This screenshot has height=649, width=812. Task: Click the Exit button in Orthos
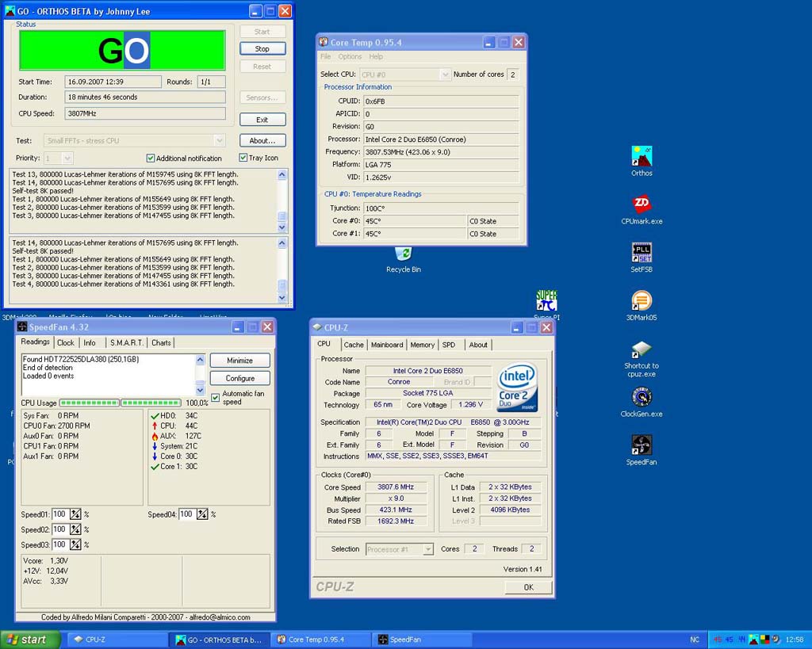click(x=262, y=120)
